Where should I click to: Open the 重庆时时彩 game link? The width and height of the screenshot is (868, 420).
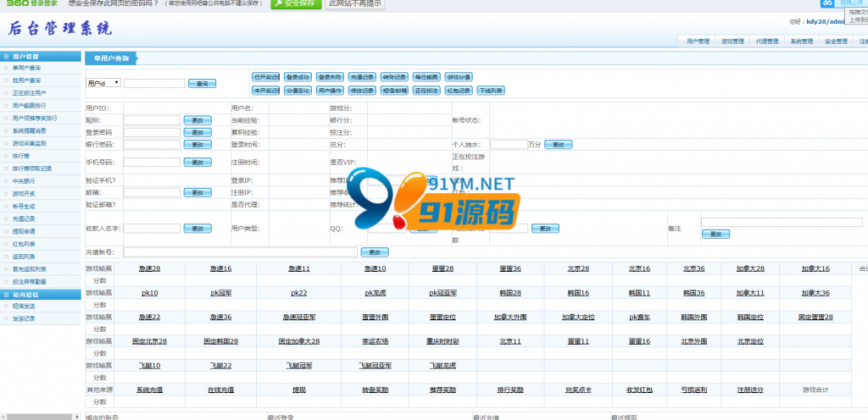point(442,341)
